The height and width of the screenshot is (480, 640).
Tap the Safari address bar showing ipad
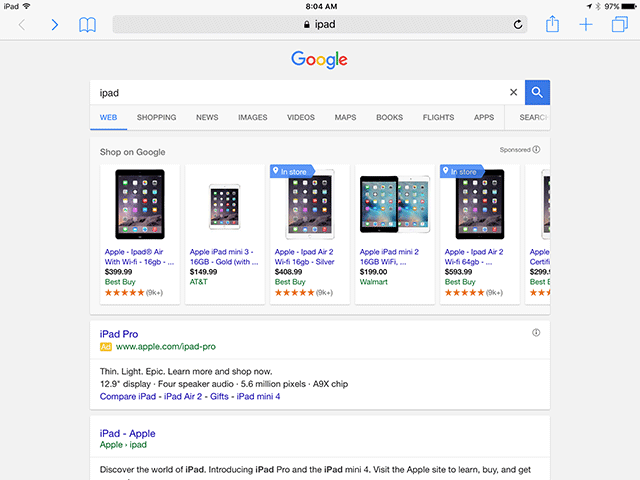click(x=320, y=24)
